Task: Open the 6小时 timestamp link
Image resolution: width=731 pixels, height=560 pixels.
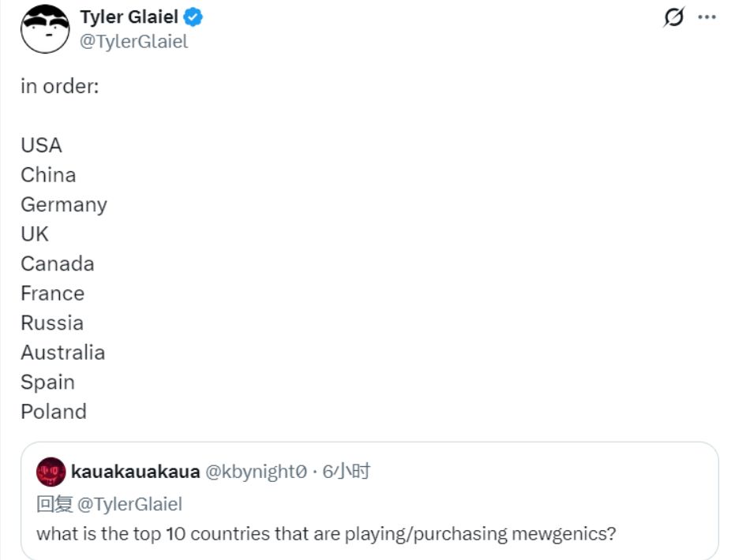Action: 347,472
